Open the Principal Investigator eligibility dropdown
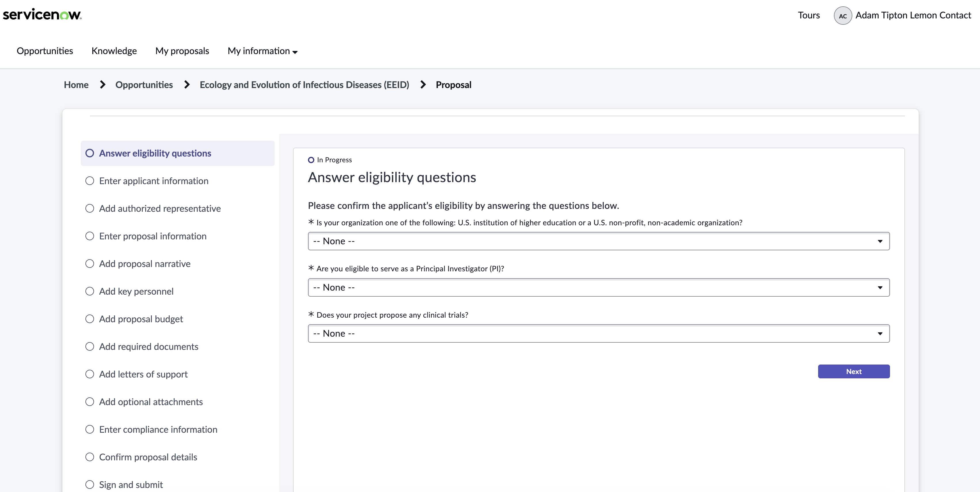This screenshot has height=492, width=980. [x=598, y=287]
